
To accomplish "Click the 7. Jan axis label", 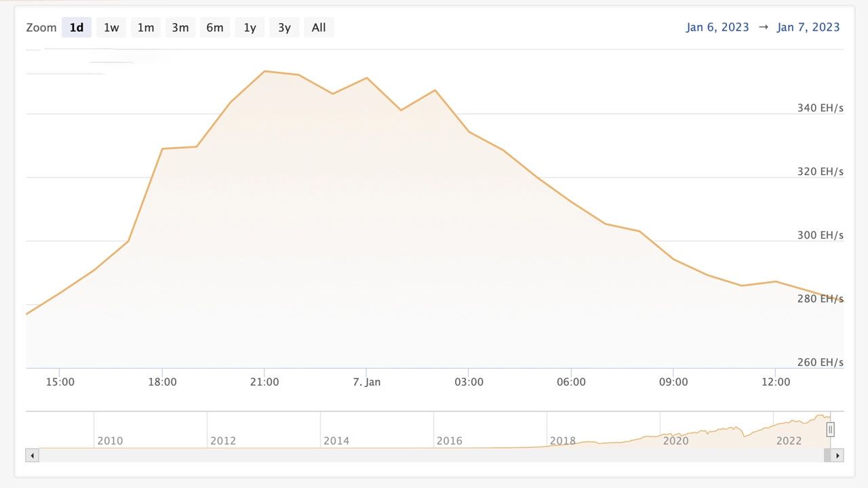I will 367,382.
